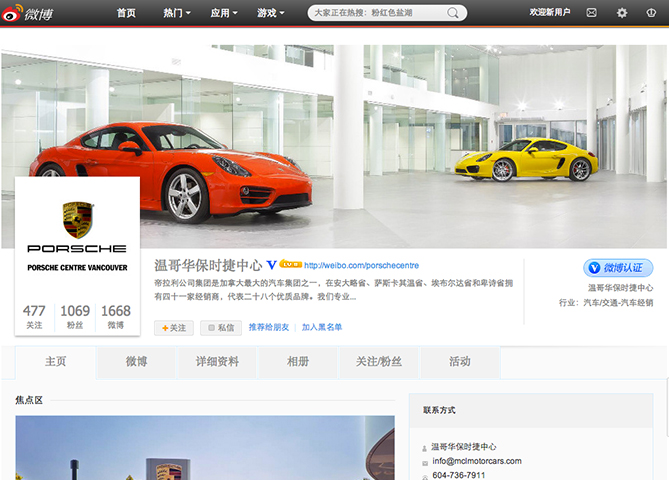This screenshot has height=480, width=669.
Task: Follow the account with +关注 button
Action: click(x=174, y=328)
